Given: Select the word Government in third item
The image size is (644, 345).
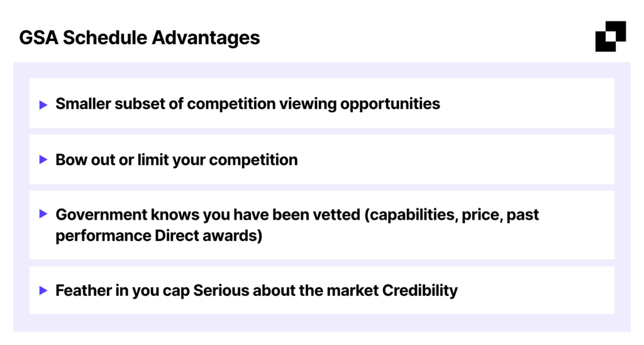Looking at the screenshot, I should pos(101,215).
